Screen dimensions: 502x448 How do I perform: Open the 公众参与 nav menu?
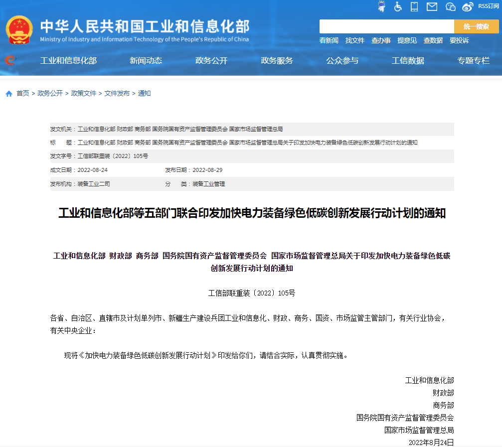pyautogui.click(x=342, y=60)
